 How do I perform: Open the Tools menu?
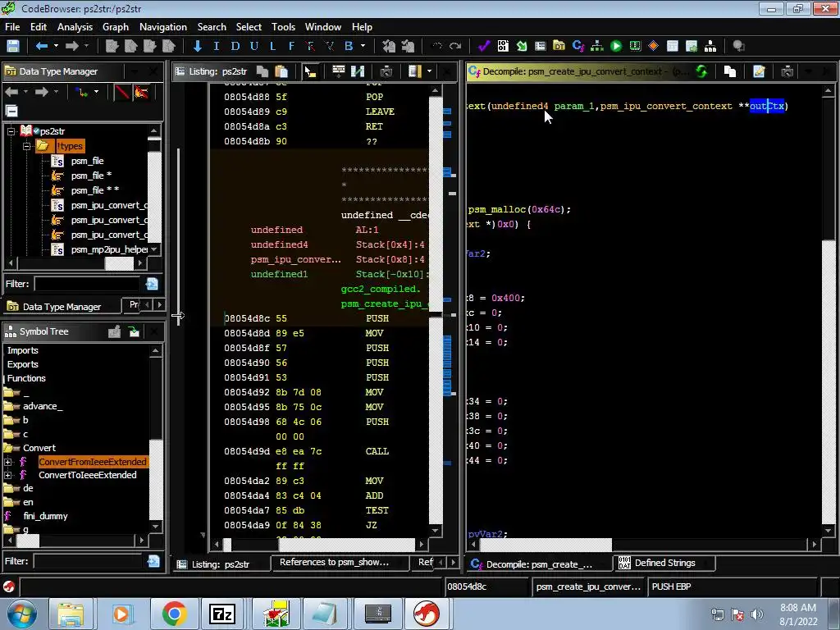[283, 27]
